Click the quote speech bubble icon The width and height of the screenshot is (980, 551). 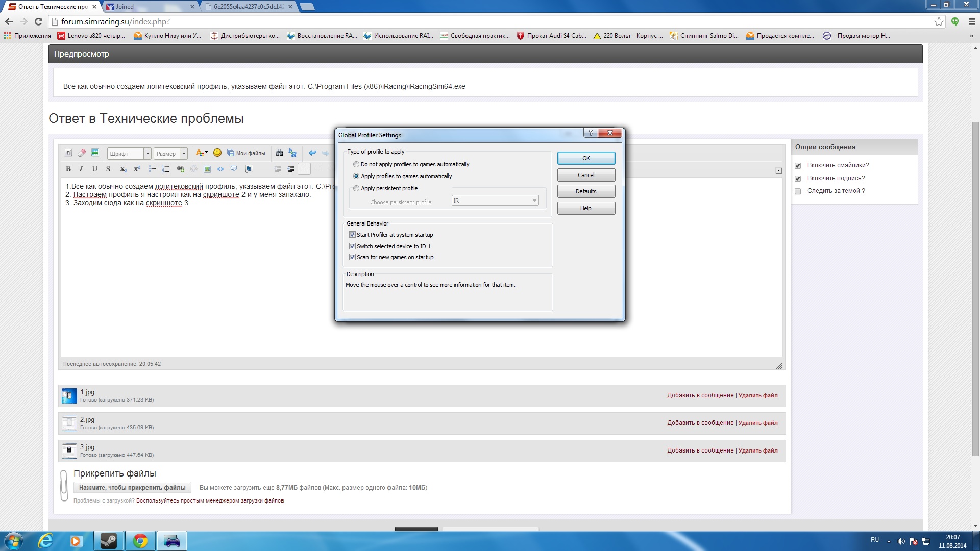[x=234, y=169]
